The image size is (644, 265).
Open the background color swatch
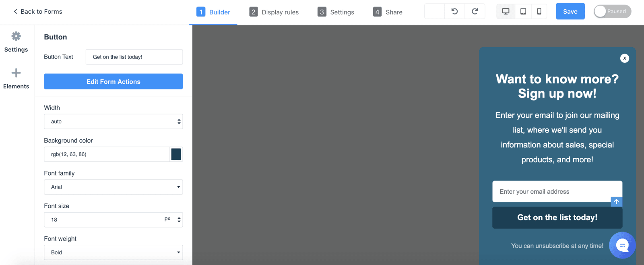(176, 154)
